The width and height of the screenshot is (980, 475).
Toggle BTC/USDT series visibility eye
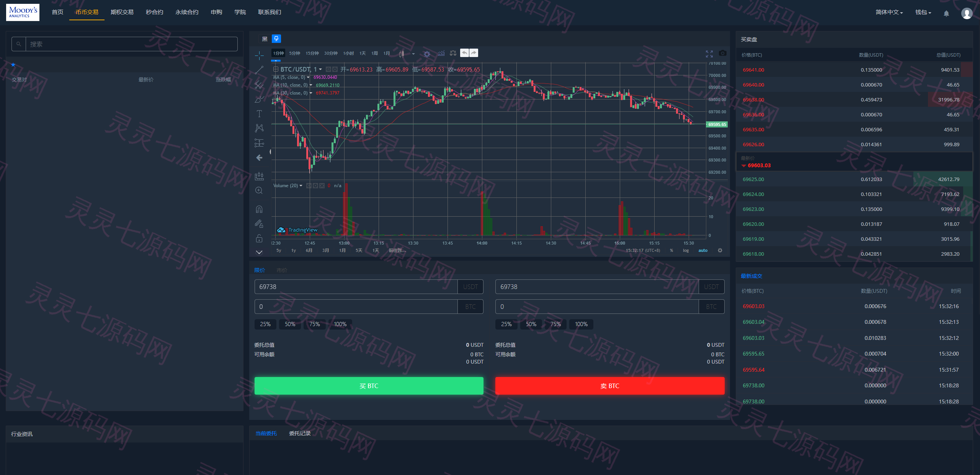pos(328,69)
